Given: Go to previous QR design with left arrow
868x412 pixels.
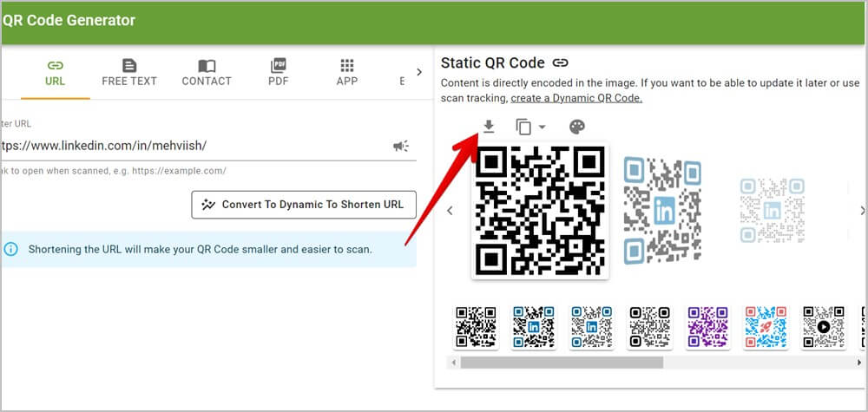Looking at the screenshot, I should [x=450, y=211].
